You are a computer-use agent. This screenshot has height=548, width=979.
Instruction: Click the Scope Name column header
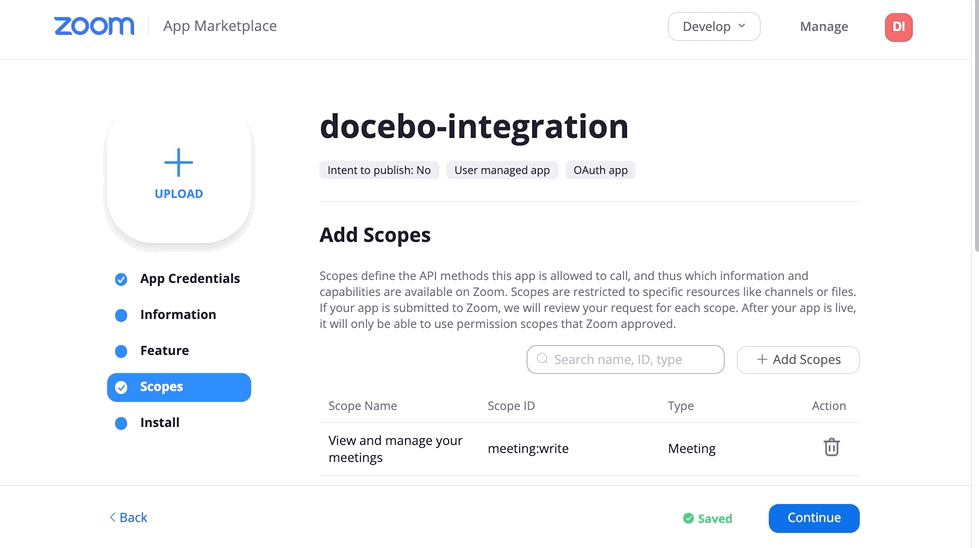pos(363,406)
